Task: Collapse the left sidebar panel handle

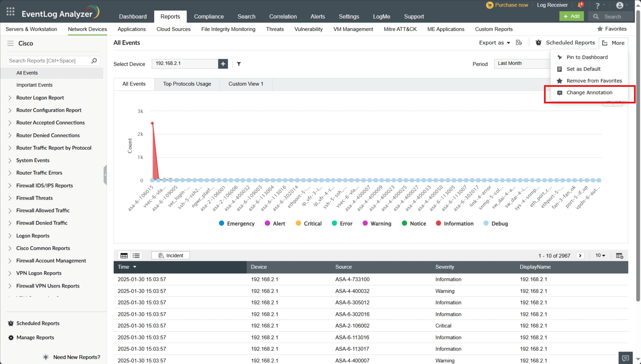Action: coord(105,175)
